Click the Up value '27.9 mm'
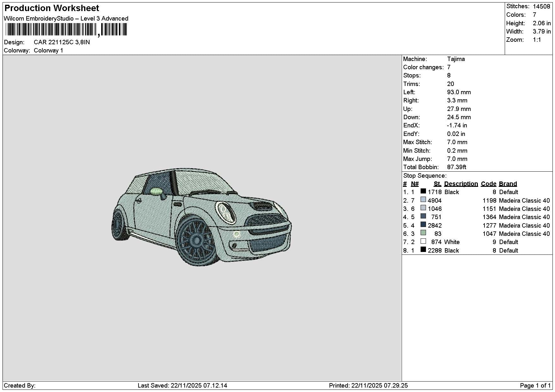555x392 pixels. pyautogui.click(x=459, y=109)
